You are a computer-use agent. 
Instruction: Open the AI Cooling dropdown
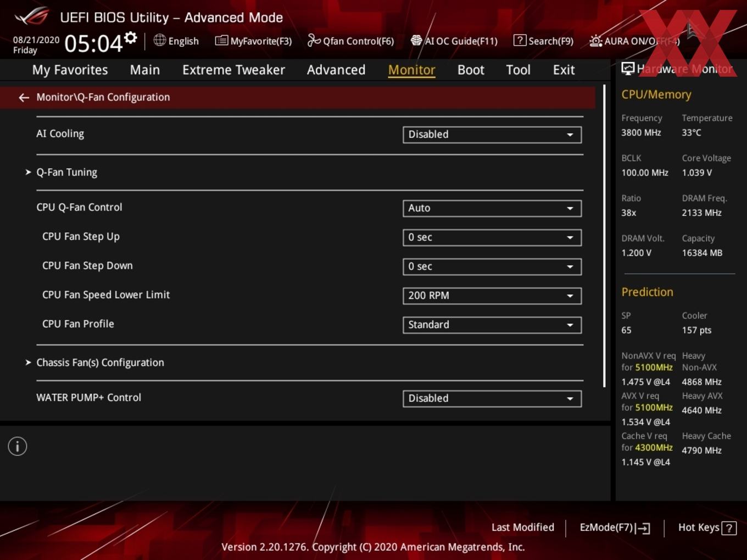(492, 135)
